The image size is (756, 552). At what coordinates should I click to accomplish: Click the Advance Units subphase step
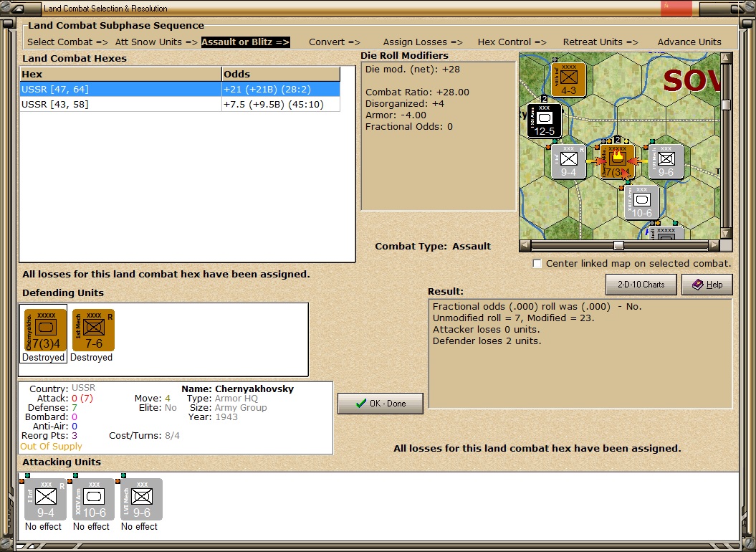(x=689, y=42)
